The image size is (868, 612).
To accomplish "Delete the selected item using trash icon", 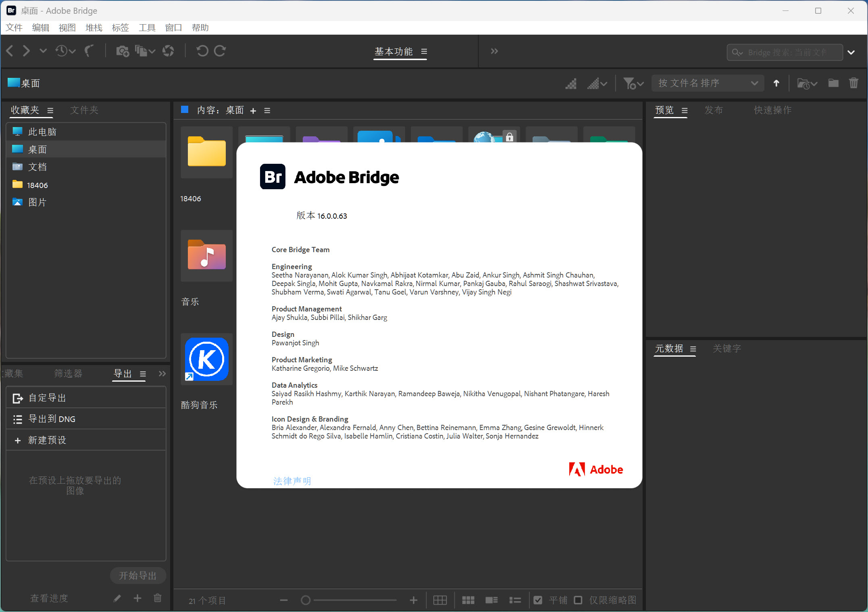I will 854,83.
